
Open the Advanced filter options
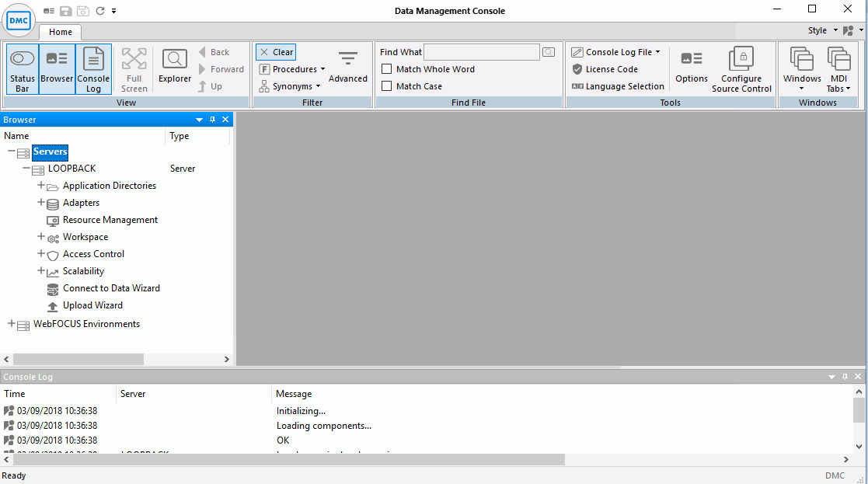[347, 66]
